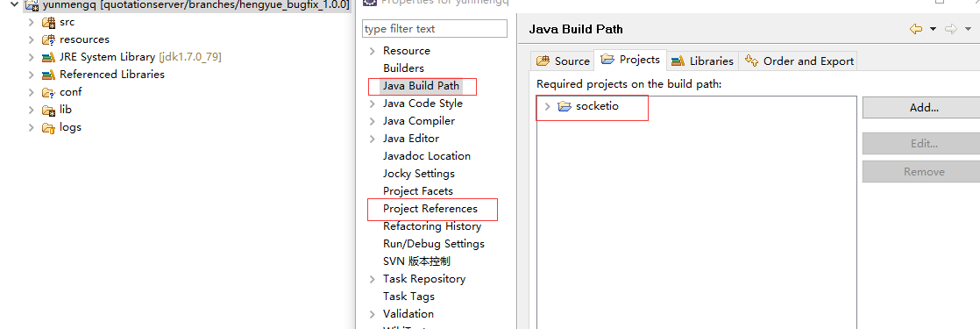Open the Source tab
Image resolution: width=980 pixels, height=329 pixels.
click(x=563, y=61)
